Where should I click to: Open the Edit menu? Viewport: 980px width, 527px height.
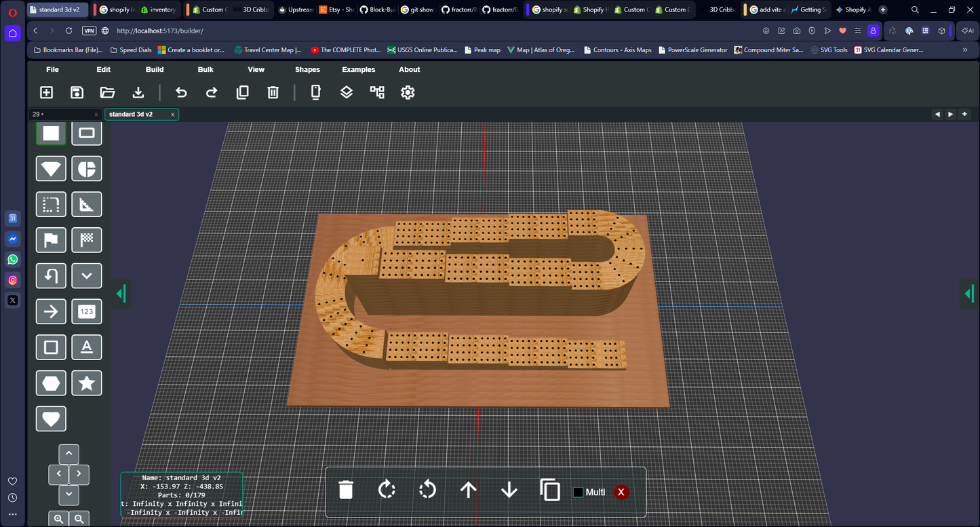(x=104, y=69)
